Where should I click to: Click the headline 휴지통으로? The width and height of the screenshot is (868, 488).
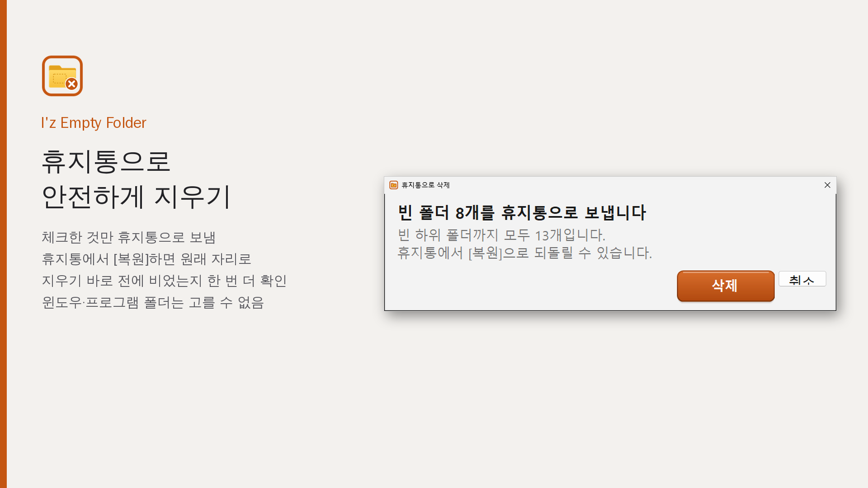click(x=106, y=162)
